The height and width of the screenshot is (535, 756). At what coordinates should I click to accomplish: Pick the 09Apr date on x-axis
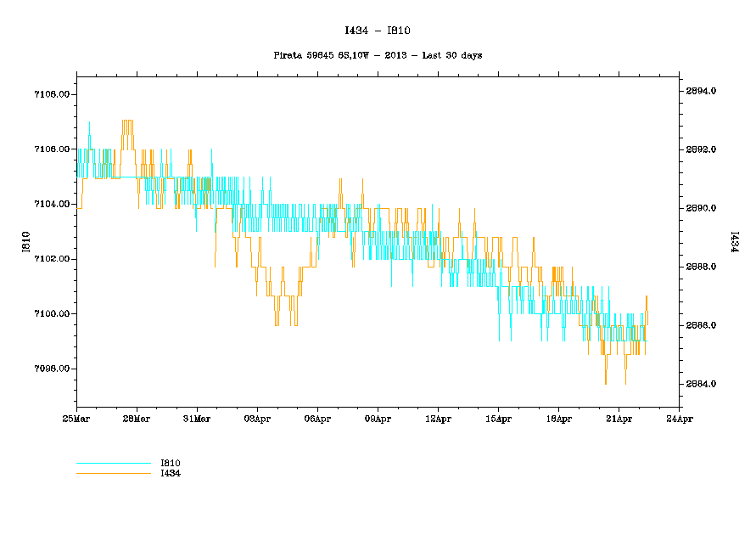(378, 419)
